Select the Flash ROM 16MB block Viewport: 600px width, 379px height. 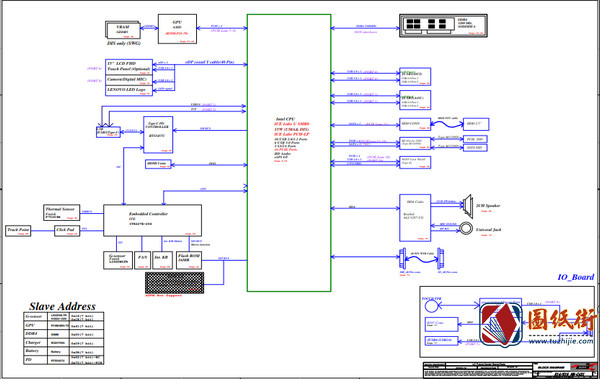(189, 260)
